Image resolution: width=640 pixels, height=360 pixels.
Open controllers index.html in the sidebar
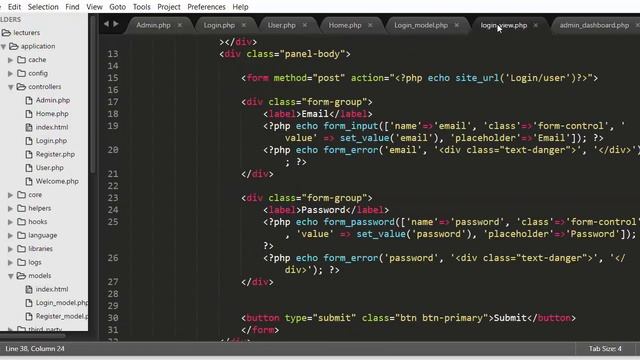(52, 127)
